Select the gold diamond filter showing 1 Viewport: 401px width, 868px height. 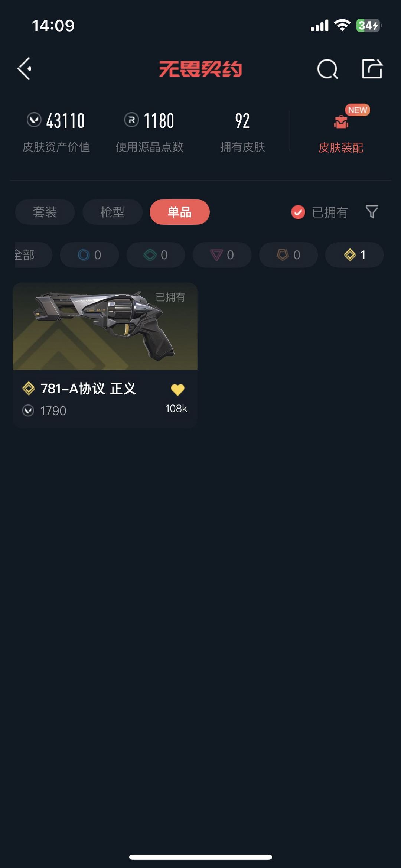pos(355,255)
